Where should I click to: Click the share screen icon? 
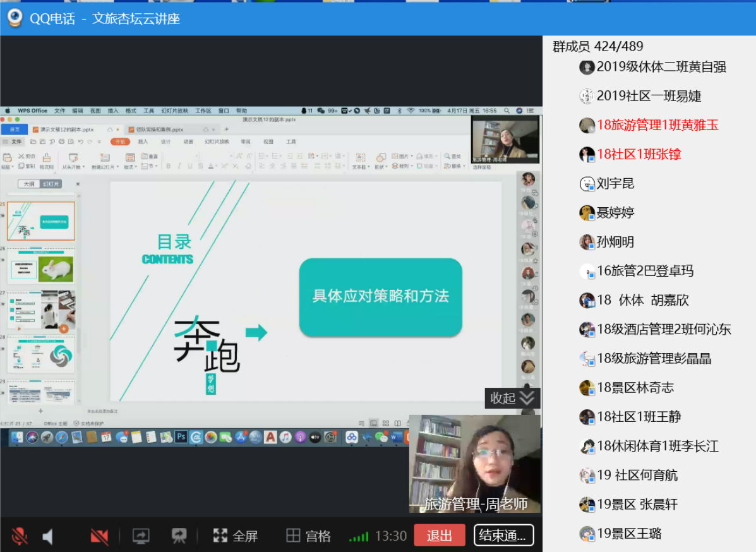[140, 536]
